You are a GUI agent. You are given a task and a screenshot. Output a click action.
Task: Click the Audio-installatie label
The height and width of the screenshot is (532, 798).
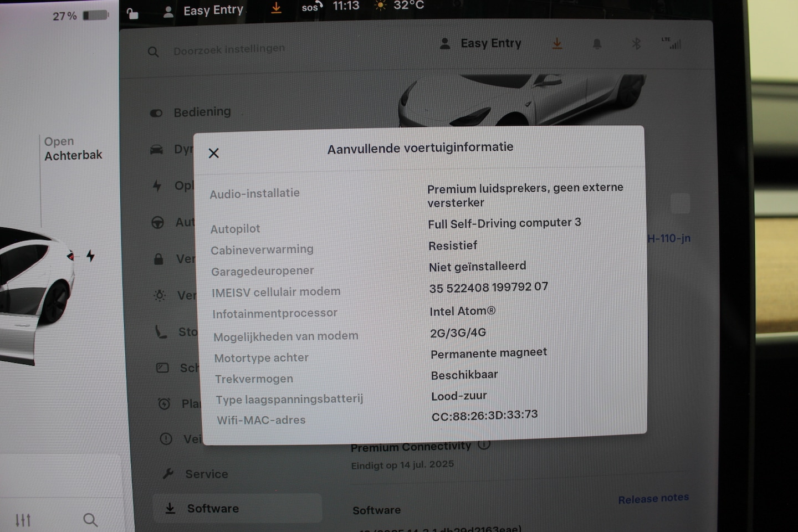[x=254, y=193]
